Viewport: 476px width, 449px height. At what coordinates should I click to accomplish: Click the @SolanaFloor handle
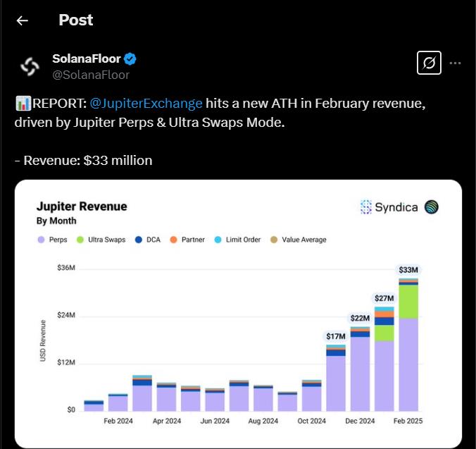tap(91, 75)
